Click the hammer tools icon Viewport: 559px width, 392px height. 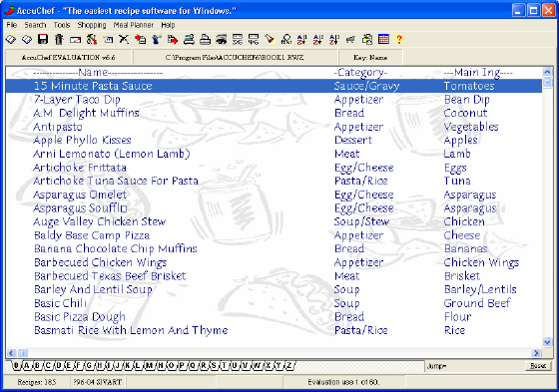(x=92, y=39)
